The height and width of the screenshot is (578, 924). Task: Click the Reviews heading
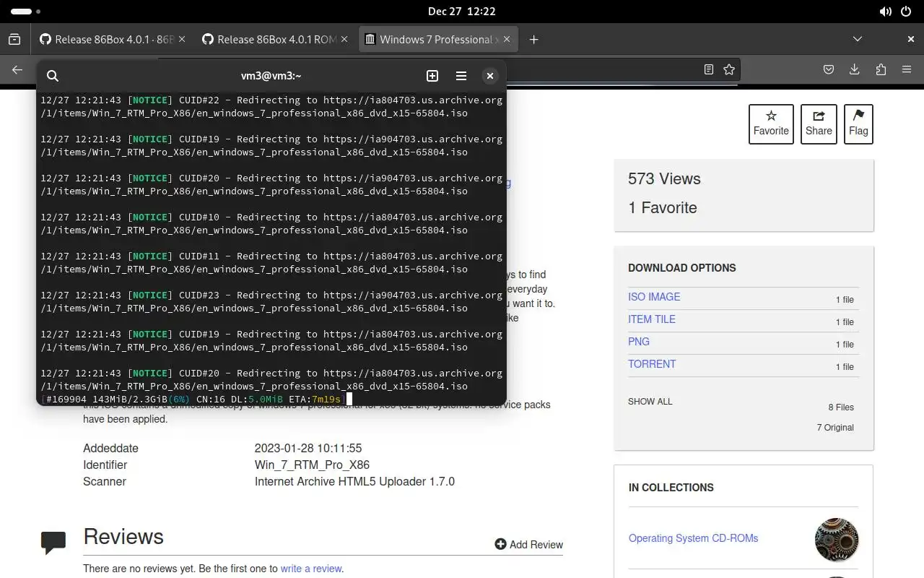pyautogui.click(x=123, y=537)
